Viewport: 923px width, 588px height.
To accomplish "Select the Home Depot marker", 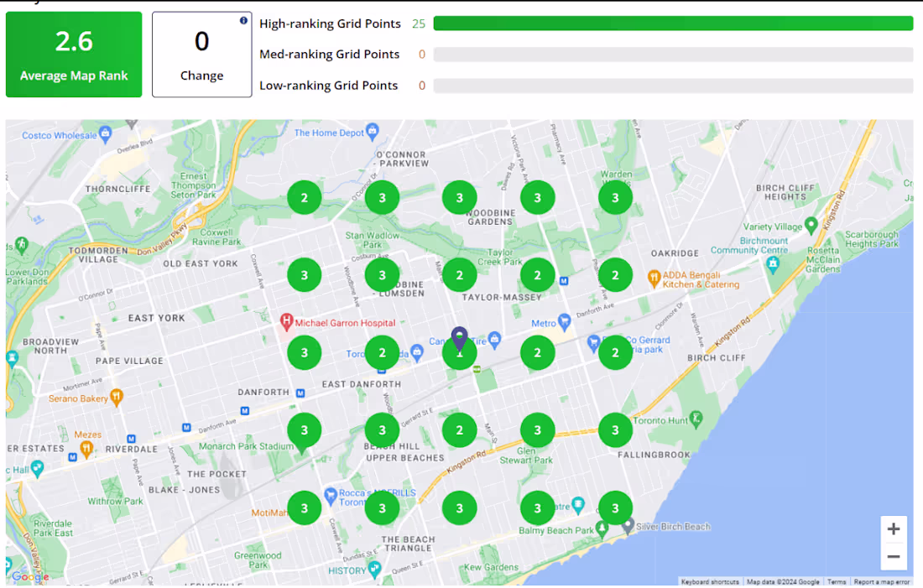I will coord(372,131).
